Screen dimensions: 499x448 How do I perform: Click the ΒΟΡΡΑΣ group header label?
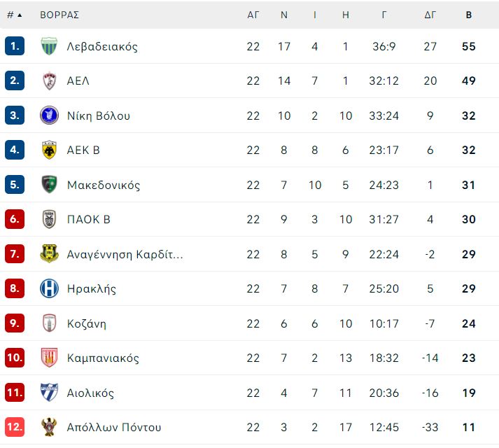[x=59, y=15]
